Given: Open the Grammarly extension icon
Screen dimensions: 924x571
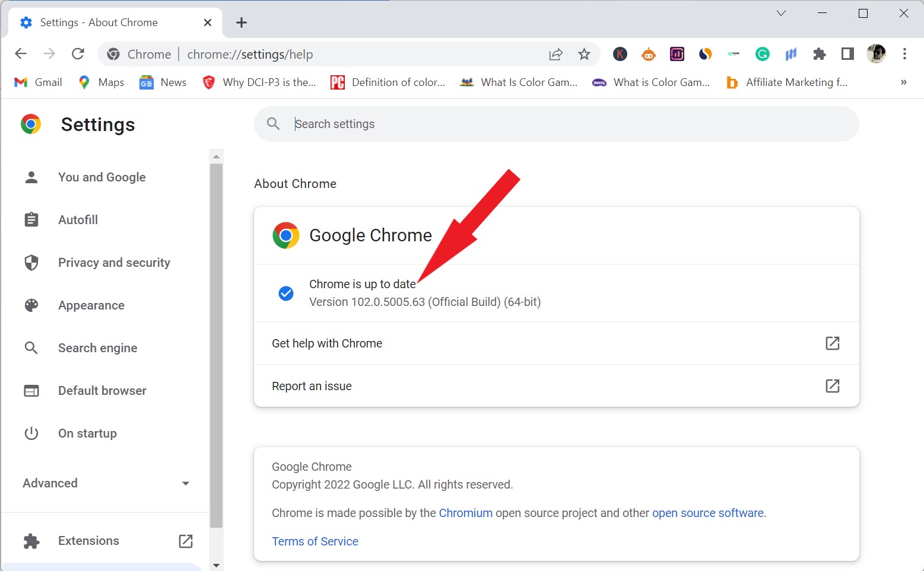Looking at the screenshot, I should click(762, 54).
